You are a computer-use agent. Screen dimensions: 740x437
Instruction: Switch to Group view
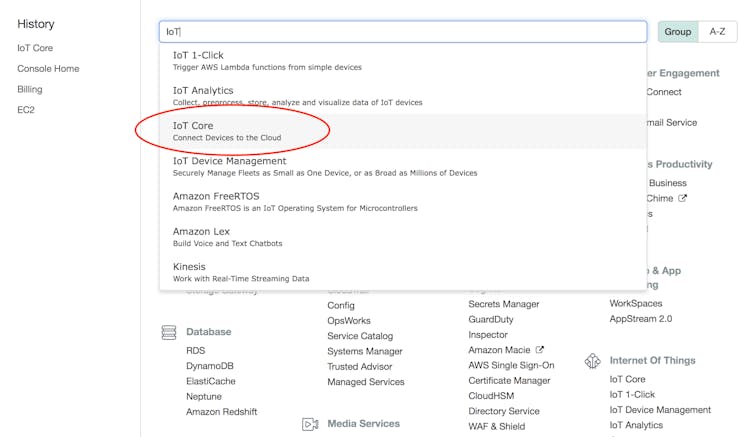[x=678, y=32]
